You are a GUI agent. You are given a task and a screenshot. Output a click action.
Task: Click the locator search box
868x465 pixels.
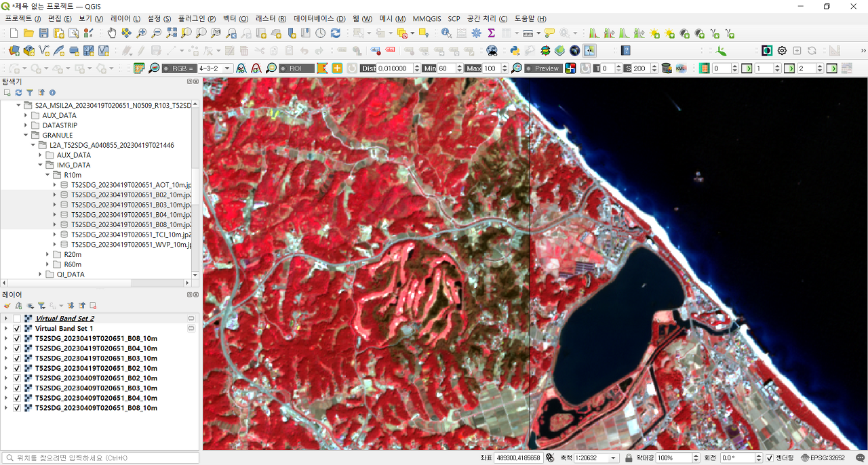point(102,458)
